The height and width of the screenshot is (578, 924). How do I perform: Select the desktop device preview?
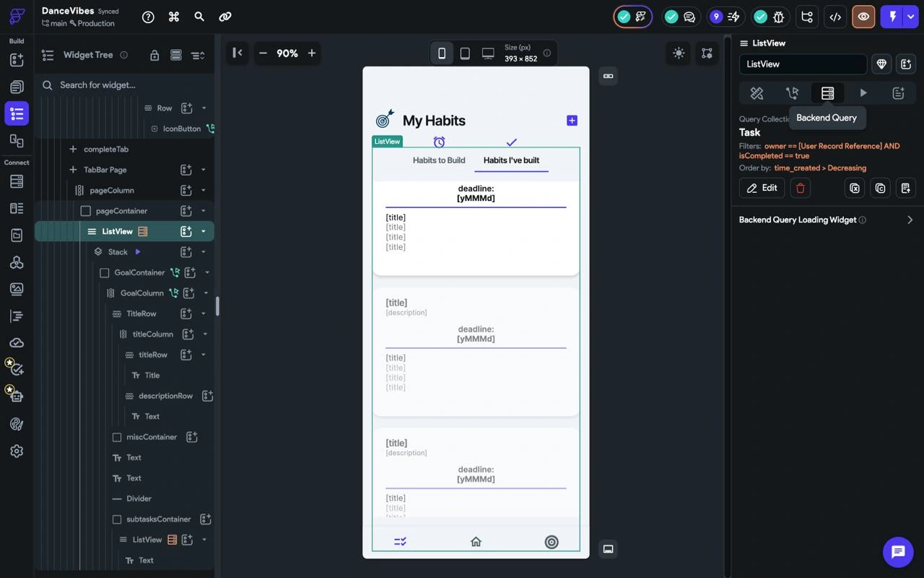point(488,53)
